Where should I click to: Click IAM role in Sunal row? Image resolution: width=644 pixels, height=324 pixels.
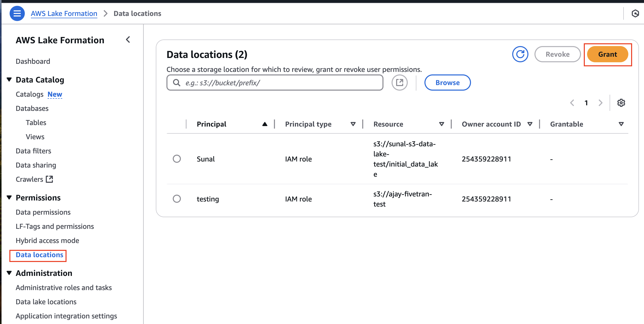click(x=298, y=159)
